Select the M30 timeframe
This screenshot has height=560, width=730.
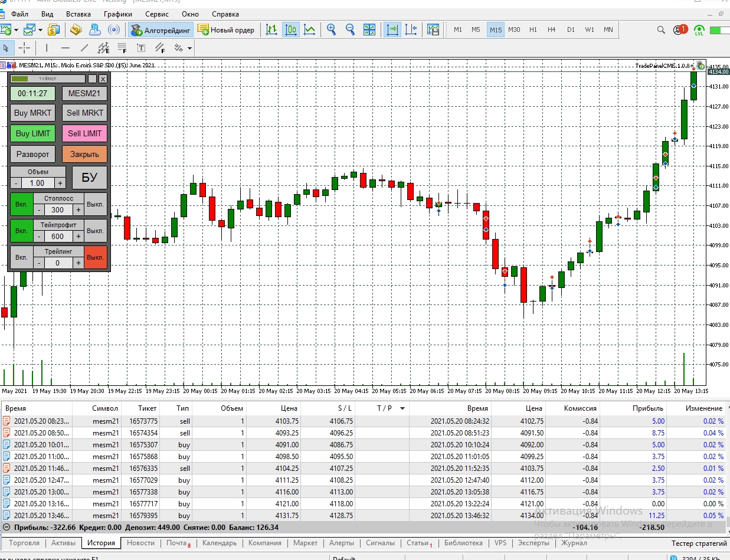coord(514,30)
